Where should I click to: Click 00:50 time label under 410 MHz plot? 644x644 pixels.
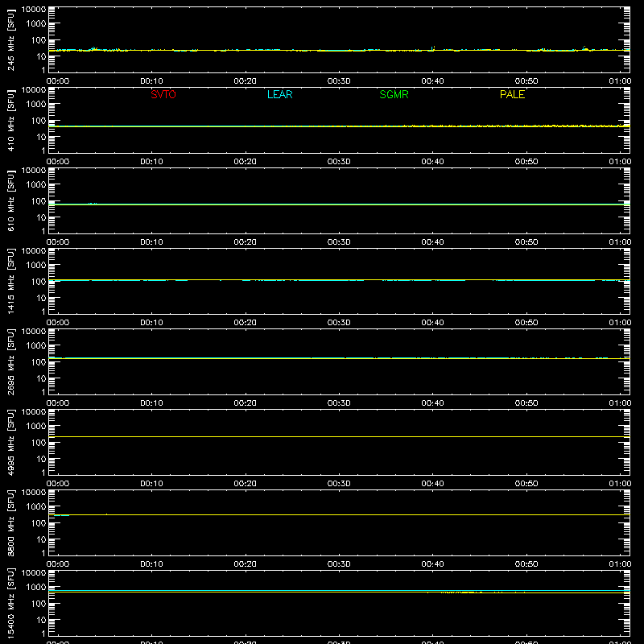526,162
